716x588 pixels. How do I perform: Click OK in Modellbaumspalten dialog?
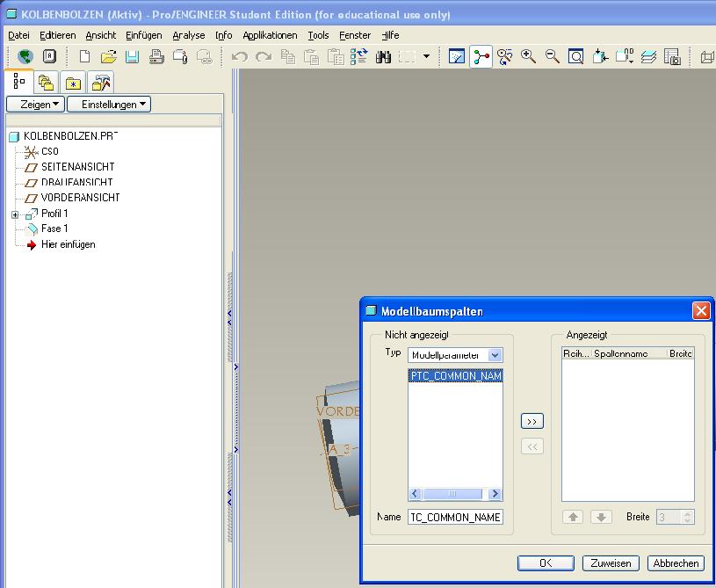pyautogui.click(x=546, y=563)
